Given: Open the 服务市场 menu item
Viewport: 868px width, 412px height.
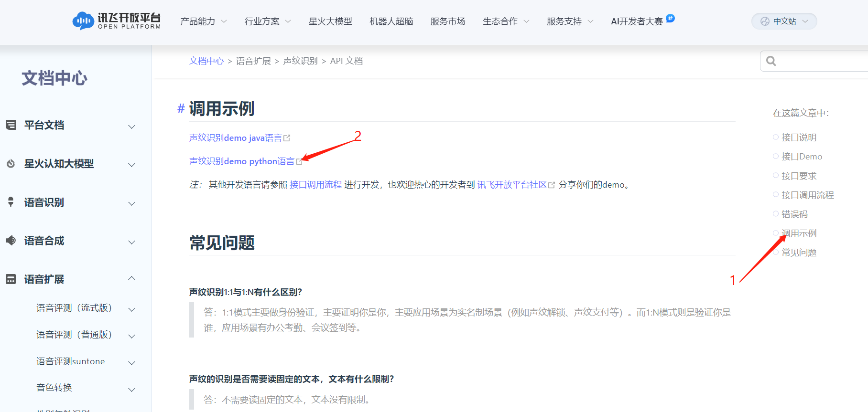Looking at the screenshot, I should 447,21.
